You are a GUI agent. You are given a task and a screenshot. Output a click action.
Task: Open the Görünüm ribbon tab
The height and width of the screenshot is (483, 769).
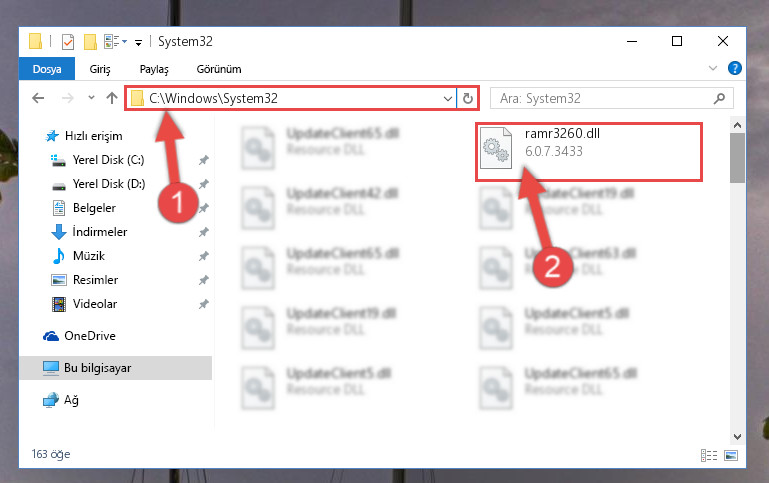[219, 69]
